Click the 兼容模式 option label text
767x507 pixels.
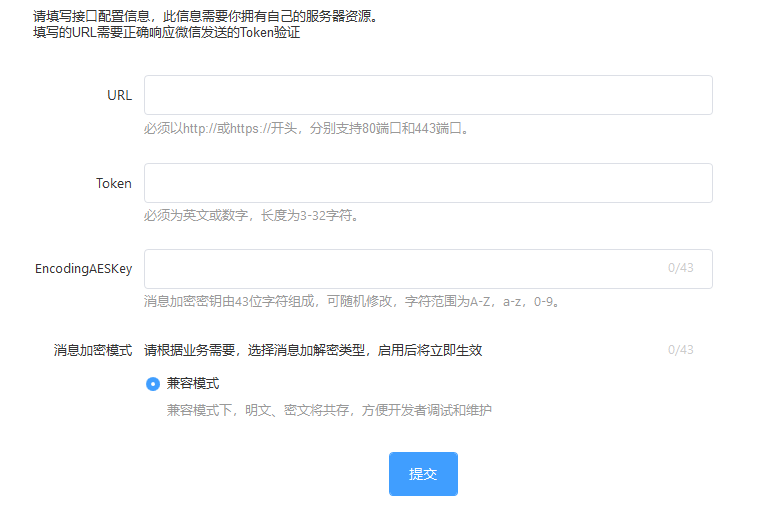(193, 384)
